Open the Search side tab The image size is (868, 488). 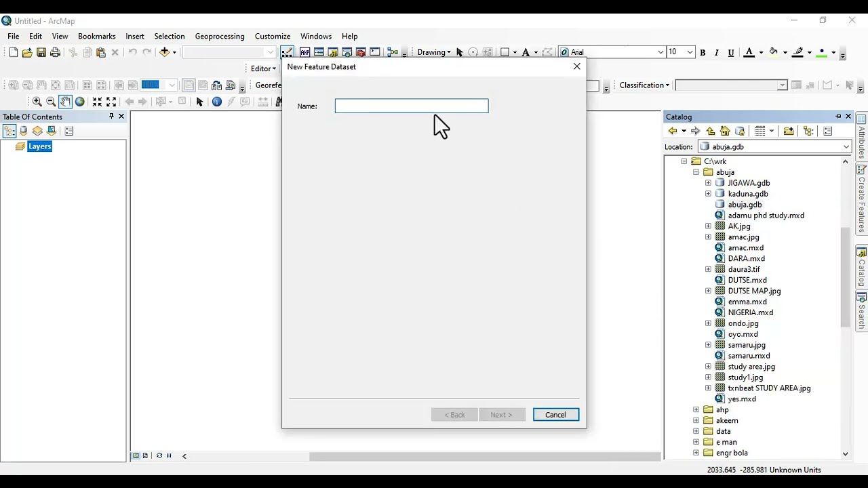click(x=862, y=311)
